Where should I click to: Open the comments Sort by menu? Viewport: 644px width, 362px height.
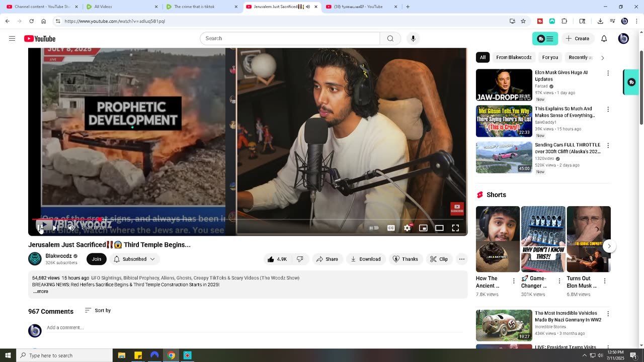98,310
